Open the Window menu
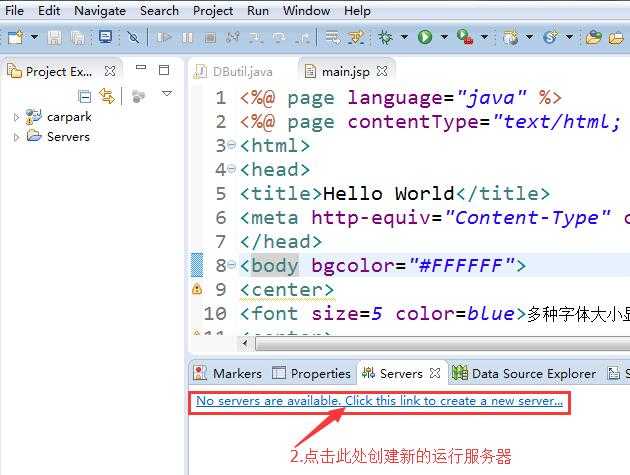630x475 pixels. pyautogui.click(x=307, y=10)
